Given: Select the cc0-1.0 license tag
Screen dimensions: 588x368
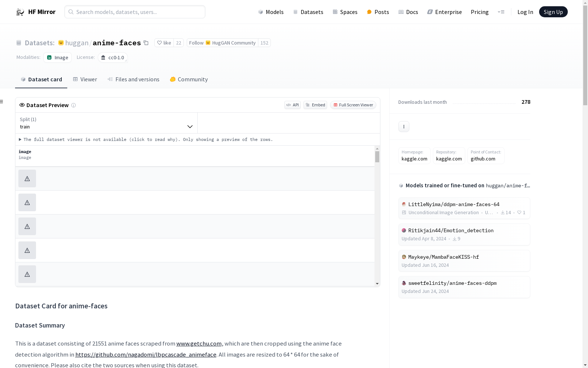Looking at the screenshot, I should coord(113,57).
